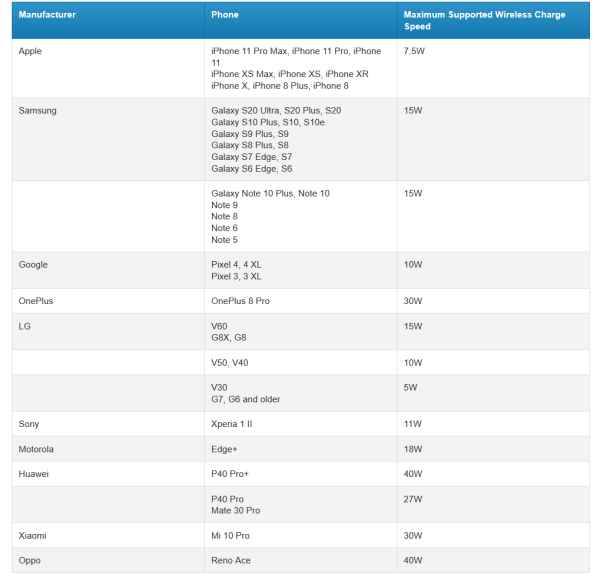
Task: Click the Huawei manufacturer cell
Action: pyautogui.click(x=108, y=474)
